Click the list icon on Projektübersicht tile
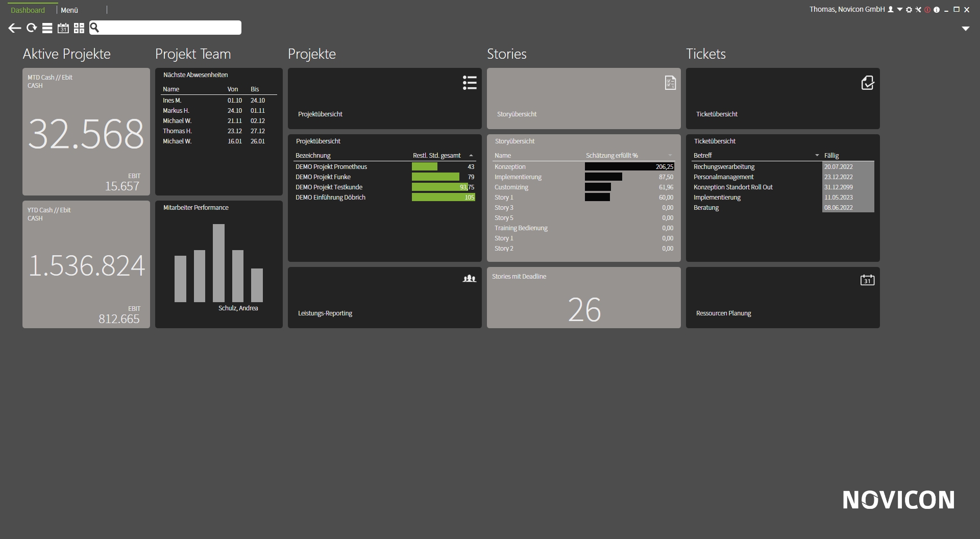Viewport: 980px width, 539px height. 470,83
